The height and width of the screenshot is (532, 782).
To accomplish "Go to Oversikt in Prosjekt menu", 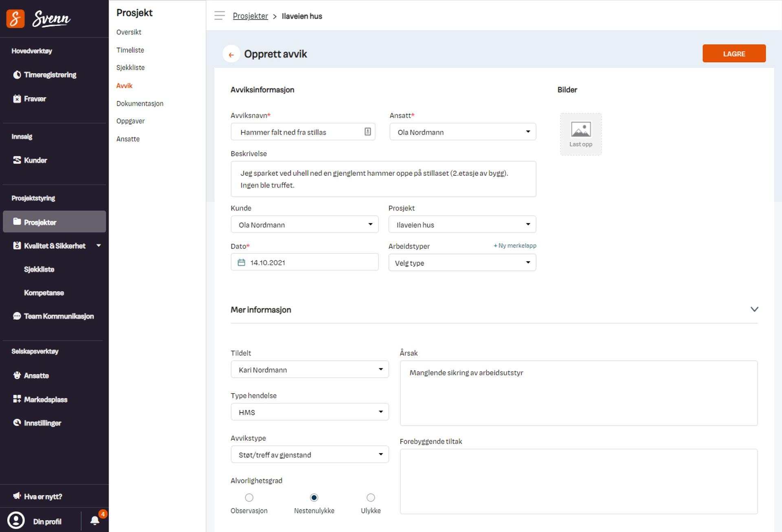I will pos(129,32).
